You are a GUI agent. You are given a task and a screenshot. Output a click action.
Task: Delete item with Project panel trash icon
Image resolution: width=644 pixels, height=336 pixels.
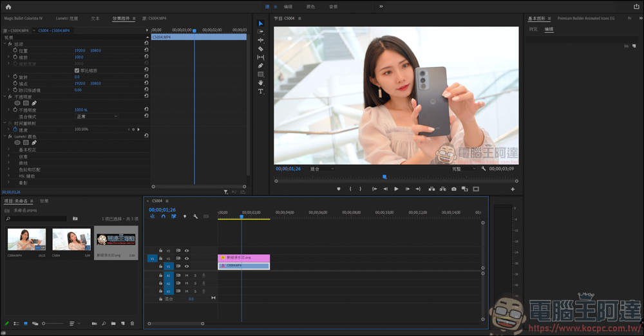click(132, 324)
